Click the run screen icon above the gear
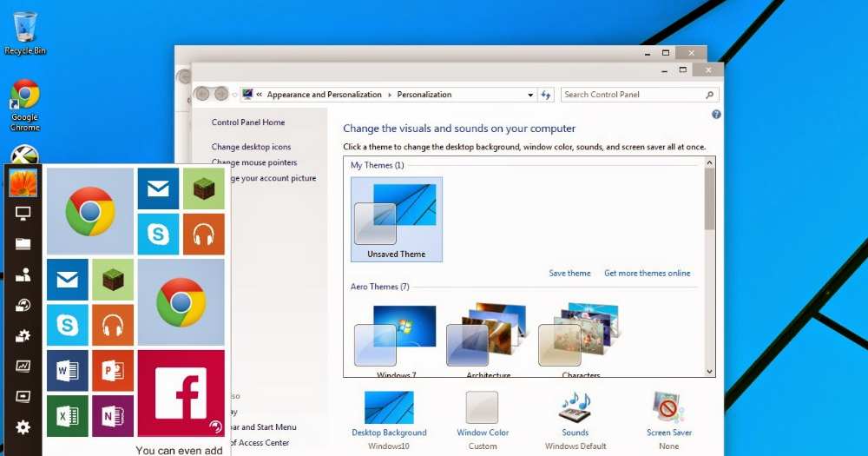 (23, 397)
